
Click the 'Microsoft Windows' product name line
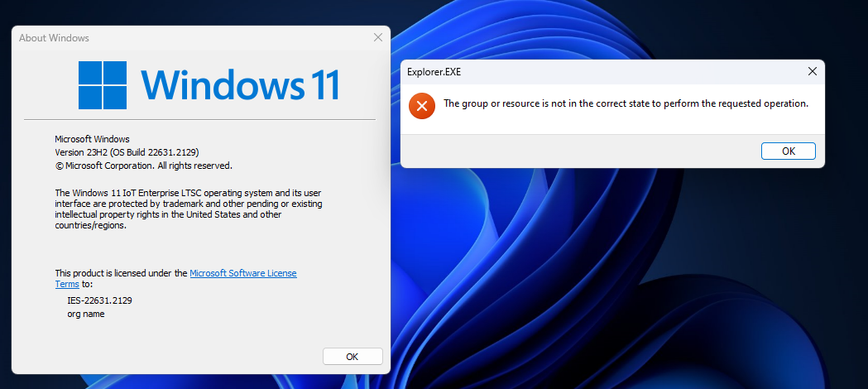[x=92, y=139]
